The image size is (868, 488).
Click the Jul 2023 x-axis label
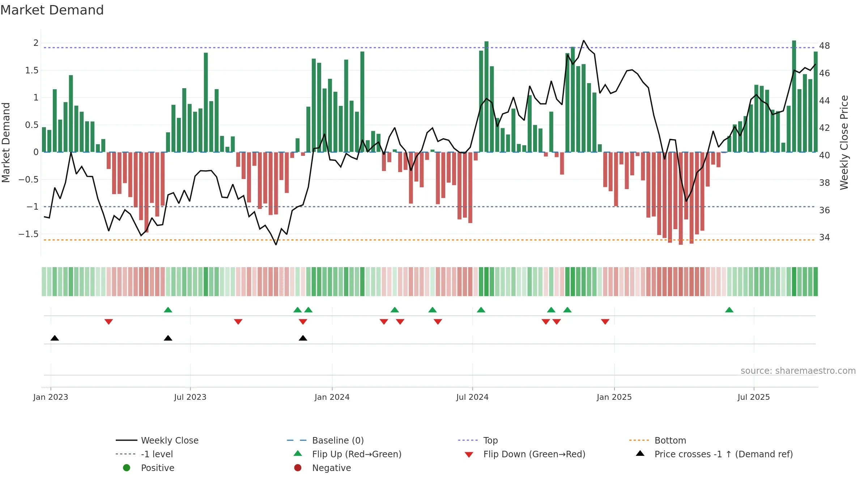[x=190, y=397]
